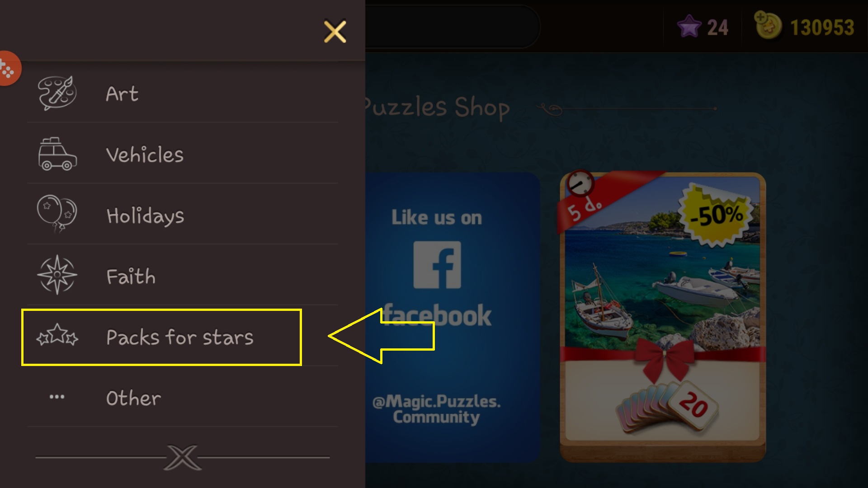The width and height of the screenshot is (868, 488).
Task: Click the 130953 coin balance
Action: click(x=822, y=28)
